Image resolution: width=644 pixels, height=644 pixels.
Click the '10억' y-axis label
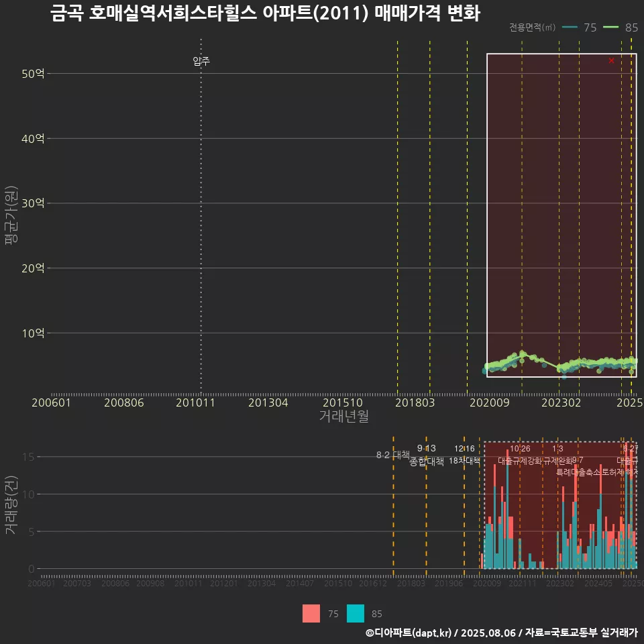pyautogui.click(x=33, y=333)
